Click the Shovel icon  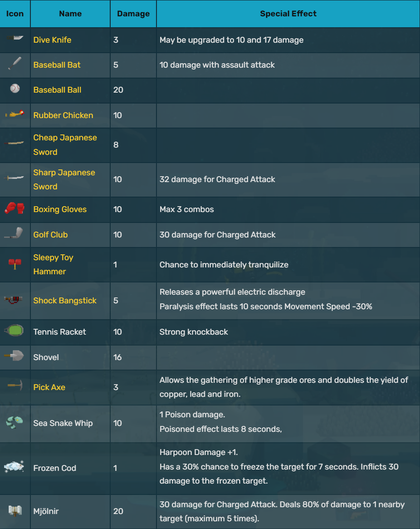click(x=15, y=356)
